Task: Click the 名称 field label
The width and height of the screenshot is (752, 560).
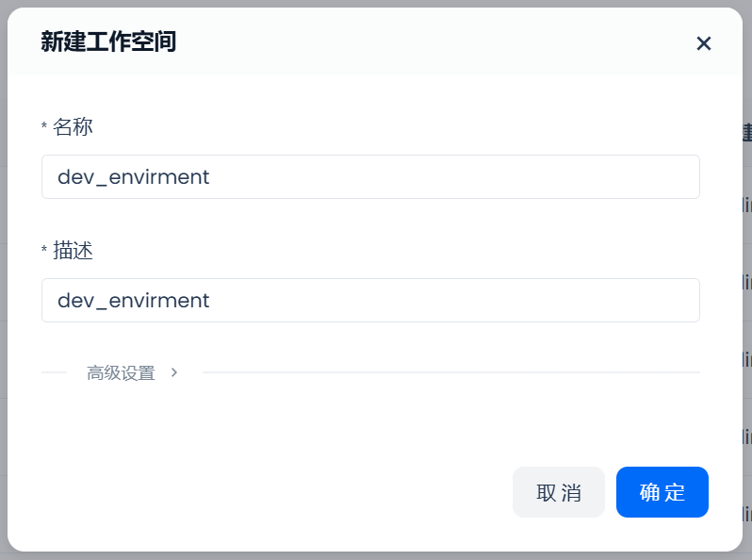Action: click(73, 127)
